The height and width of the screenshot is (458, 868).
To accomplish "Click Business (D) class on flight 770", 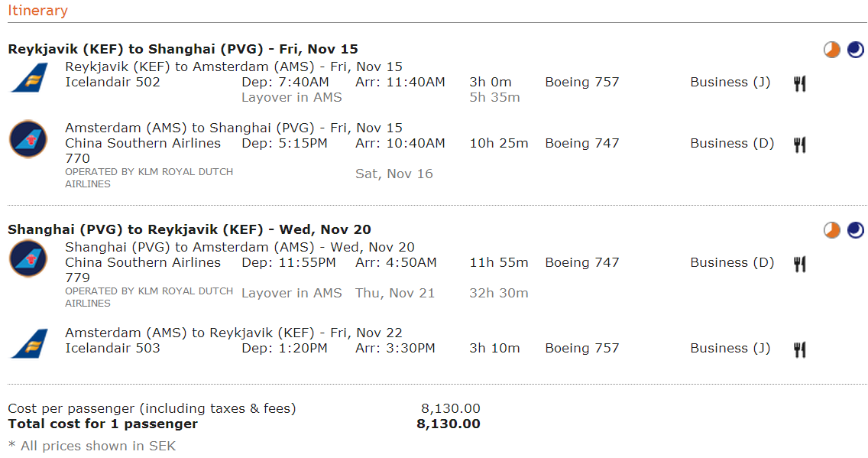I will pos(732,144).
